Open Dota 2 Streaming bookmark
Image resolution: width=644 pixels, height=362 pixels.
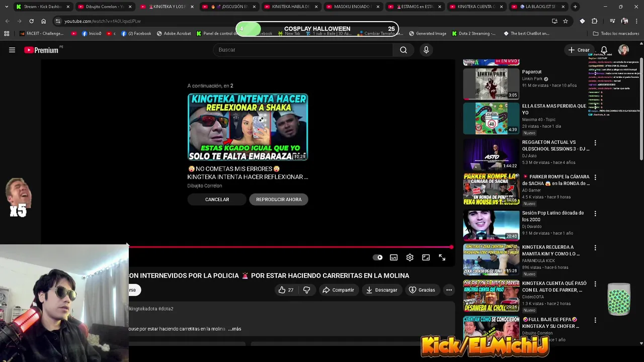pos(473,34)
